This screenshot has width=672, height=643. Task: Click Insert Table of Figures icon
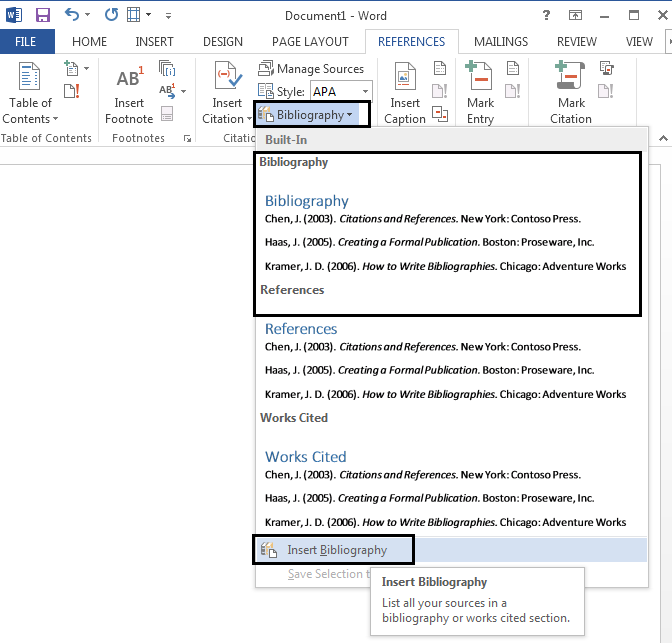tap(440, 69)
